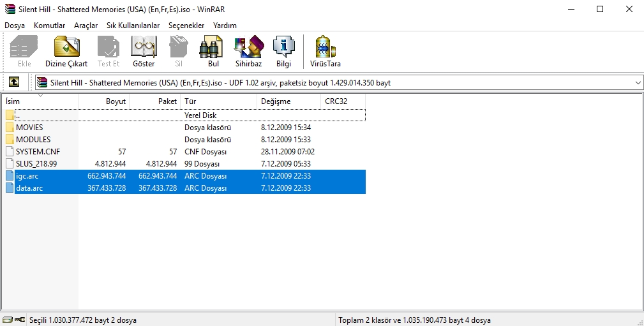Open the Sihirbaz wizard
644x326 pixels.
tap(248, 51)
